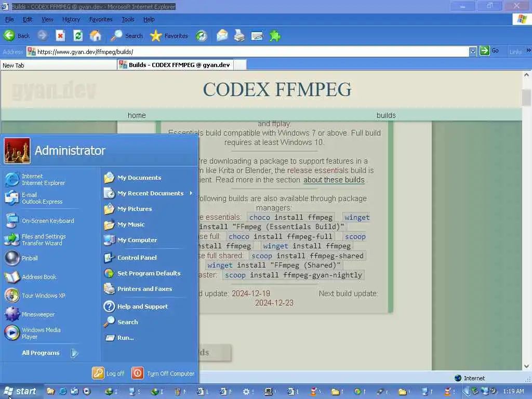
Task: Switch to the New Tab tab
Action: [x=58, y=65]
